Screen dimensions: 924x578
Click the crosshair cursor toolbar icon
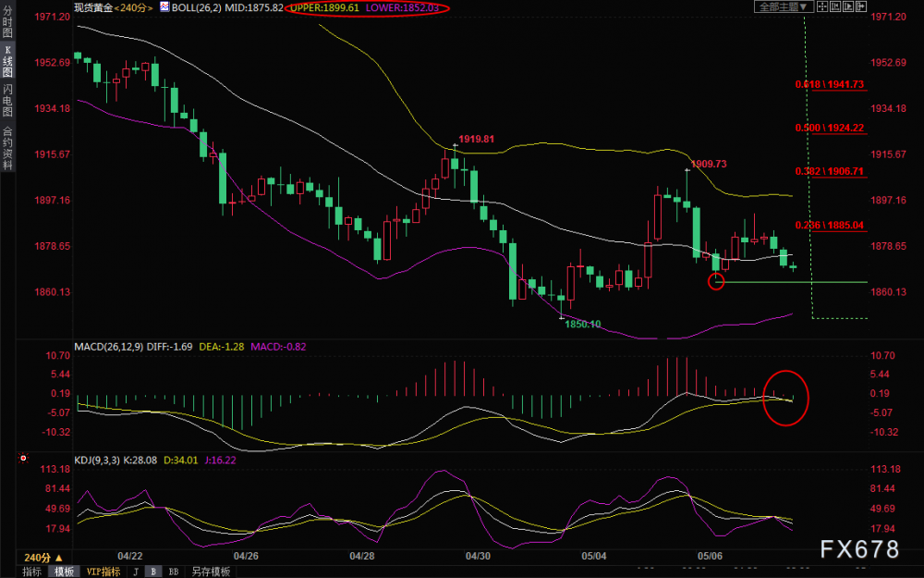[x=822, y=6]
